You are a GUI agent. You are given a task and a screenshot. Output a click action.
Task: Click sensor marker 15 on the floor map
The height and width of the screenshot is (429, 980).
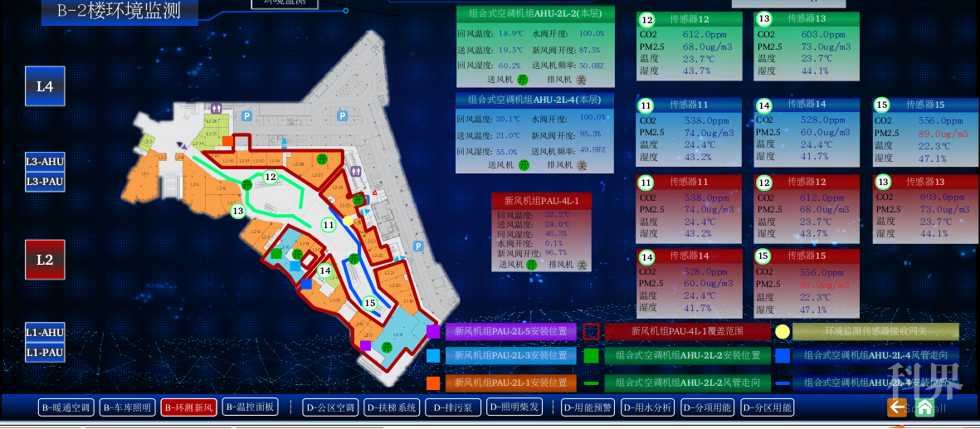coord(370,304)
